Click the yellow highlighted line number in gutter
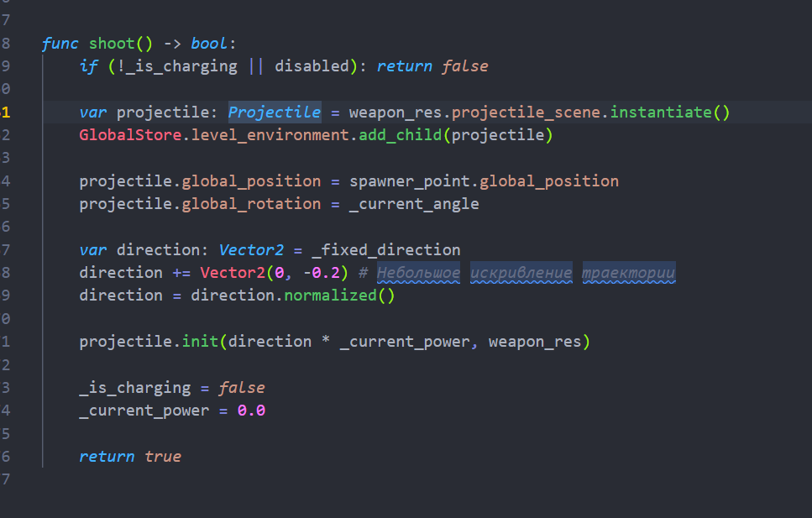The image size is (812, 518). [x=6, y=112]
